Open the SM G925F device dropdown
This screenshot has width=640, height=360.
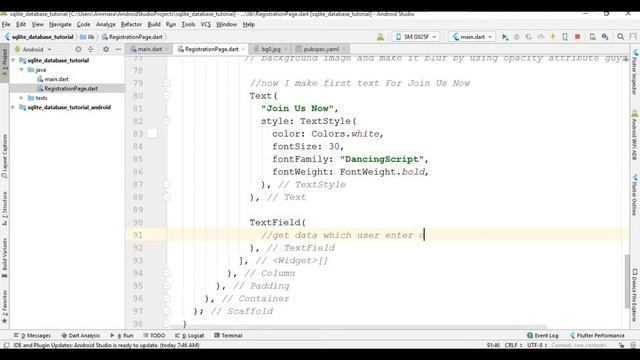pos(416,37)
